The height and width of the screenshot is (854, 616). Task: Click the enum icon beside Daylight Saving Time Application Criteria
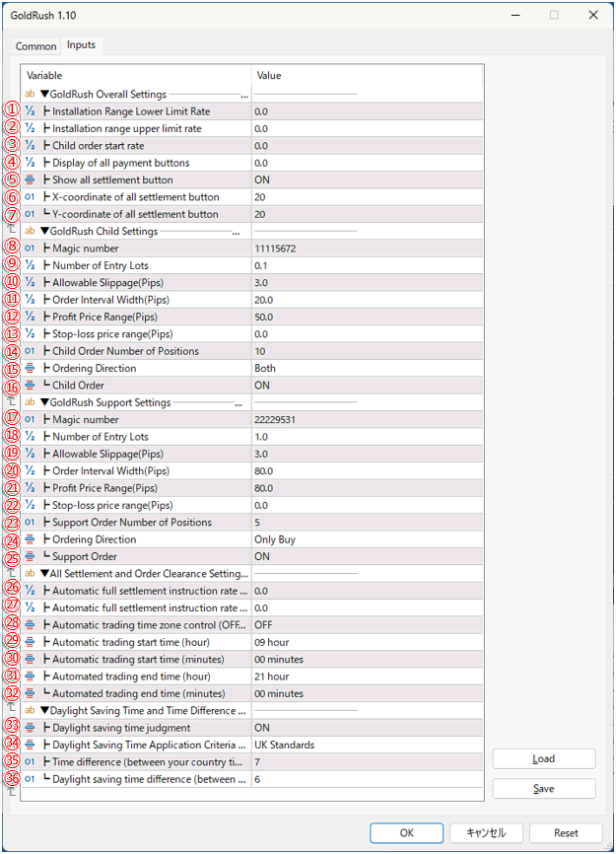pos(30,745)
